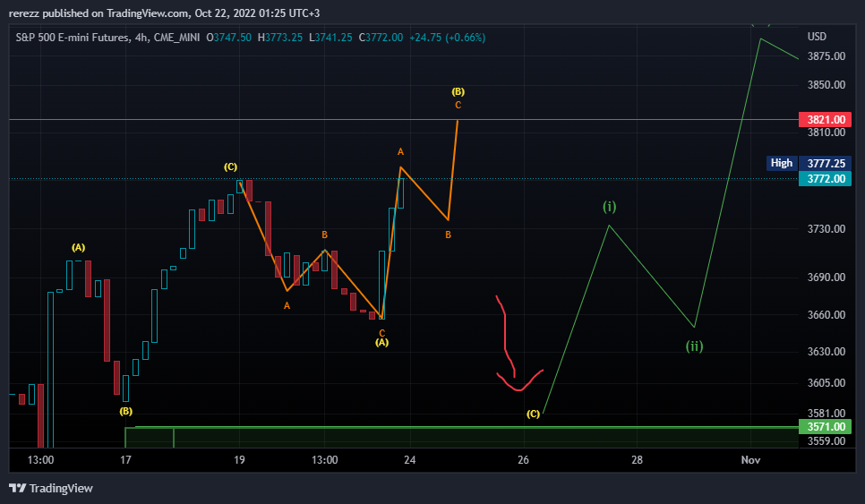Select the yellow (C) label near green line start
This screenshot has width=865, height=504.
point(533,414)
